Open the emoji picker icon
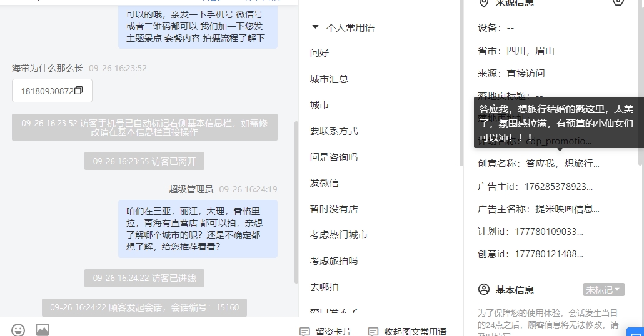 point(18,330)
